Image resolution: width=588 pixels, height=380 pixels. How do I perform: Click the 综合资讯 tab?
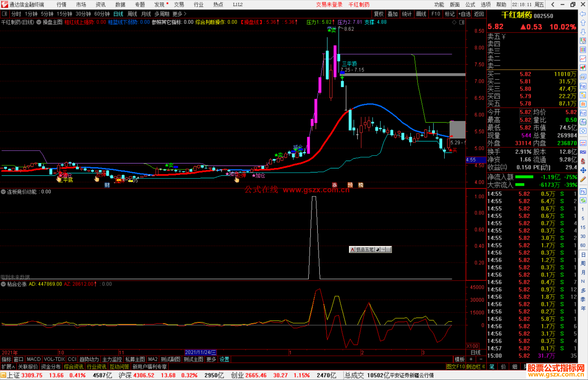coord(73,367)
